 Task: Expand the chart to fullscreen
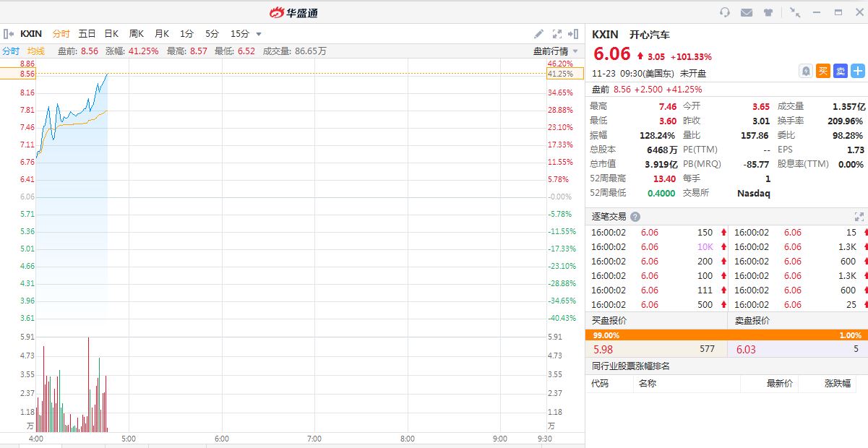point(557,34)
